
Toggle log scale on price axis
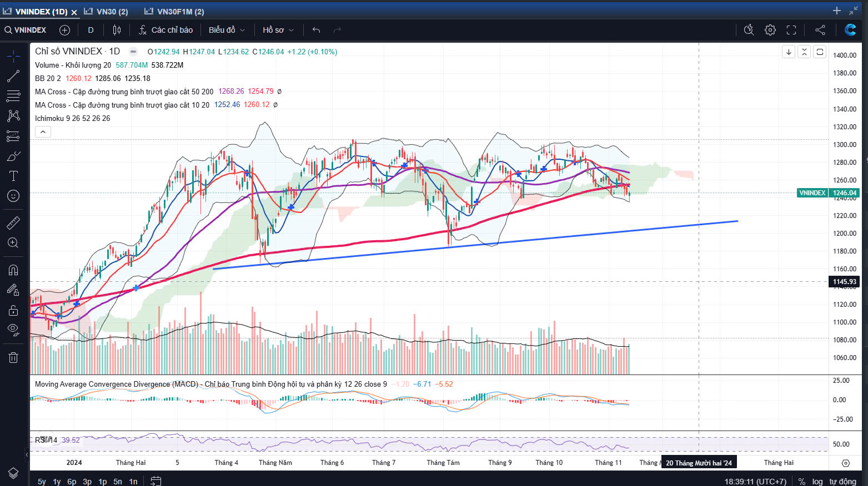pyautogui.click(x=817, y=481)
